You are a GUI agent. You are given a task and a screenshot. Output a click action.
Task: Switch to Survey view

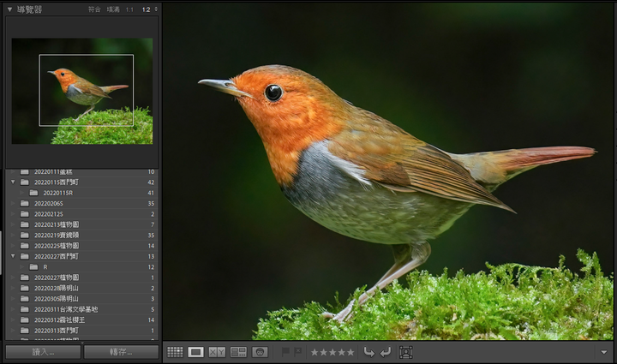point(238,352)
